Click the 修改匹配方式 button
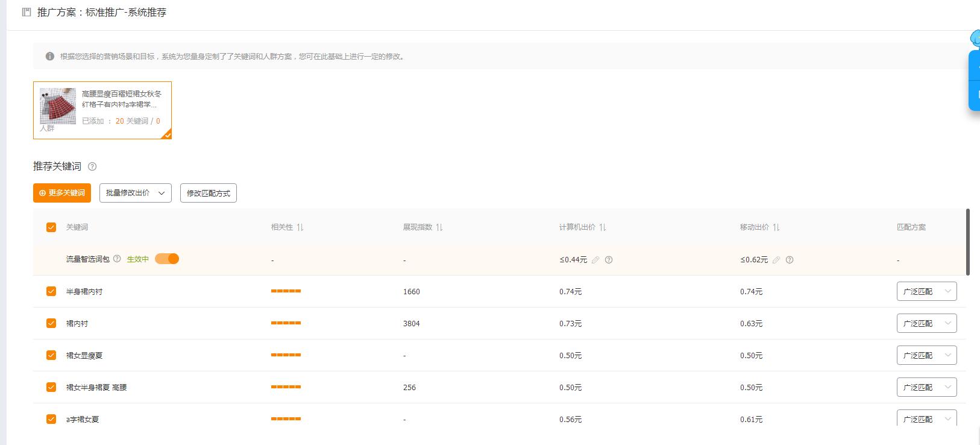The image size is (980, 445). tap(208, 193)
